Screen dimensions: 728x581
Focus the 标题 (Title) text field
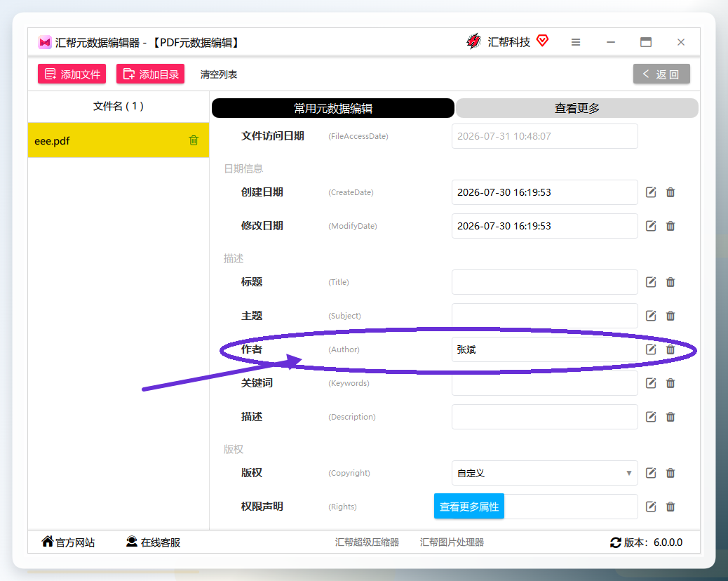(545, 282)
